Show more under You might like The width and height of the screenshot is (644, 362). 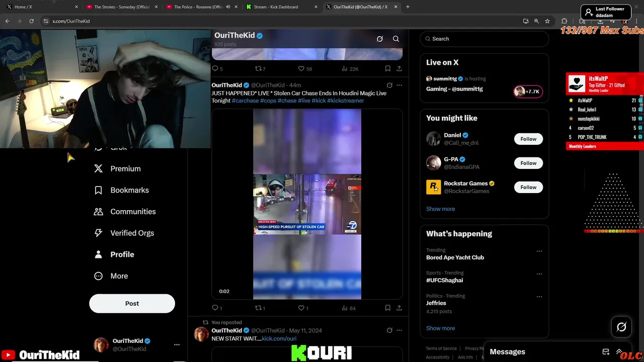tap(440, 209)
